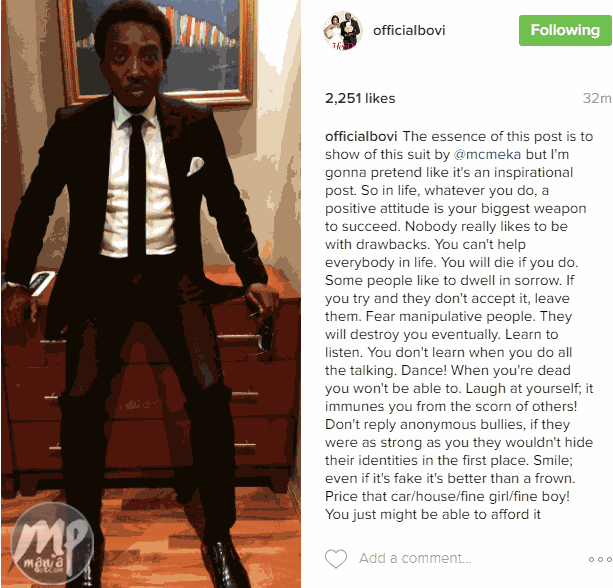Click the caption text paragraph

click(x=459, y=325)
